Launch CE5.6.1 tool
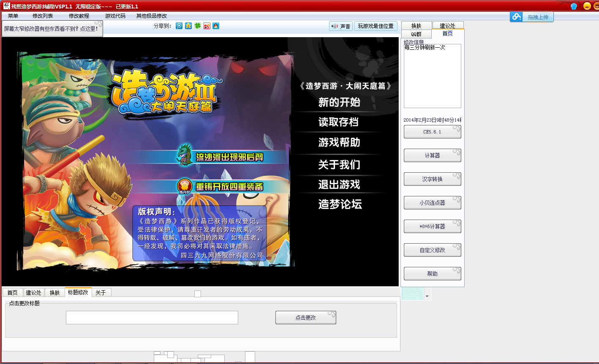The image size is (599, 364). point(432,132)
